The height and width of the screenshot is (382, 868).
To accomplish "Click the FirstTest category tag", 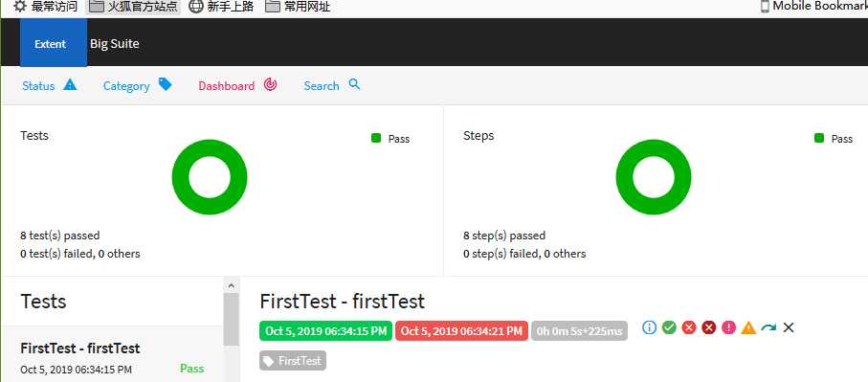I will (293, 361).
